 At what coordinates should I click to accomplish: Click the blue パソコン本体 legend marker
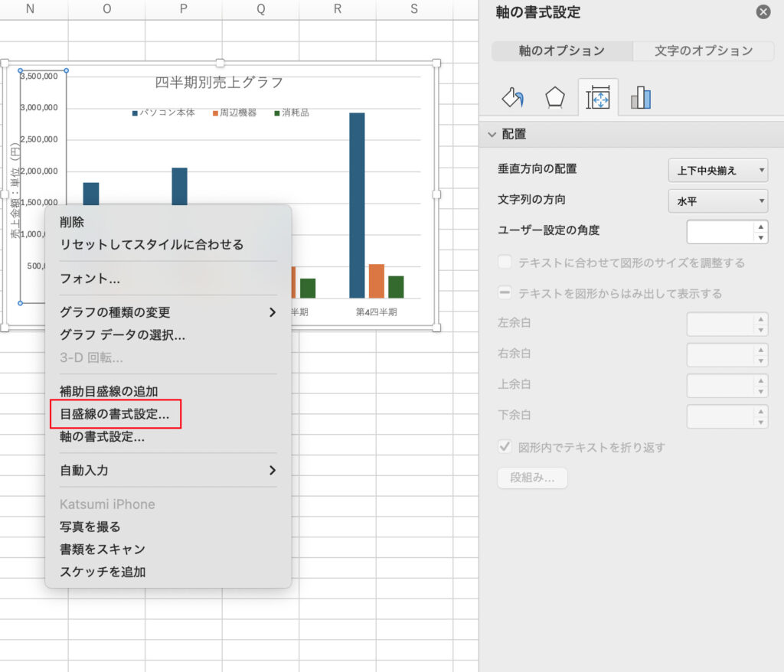click(136, 113)
